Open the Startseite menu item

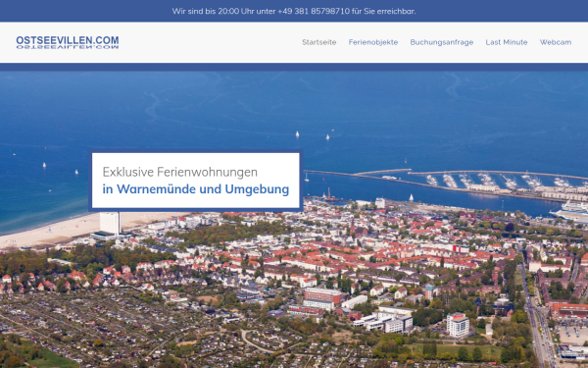coord(319,42)
